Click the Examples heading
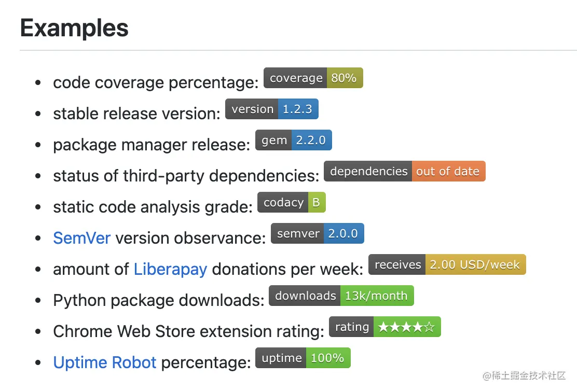Viewport: 577px width, 392px height. (x=74, y=27)
